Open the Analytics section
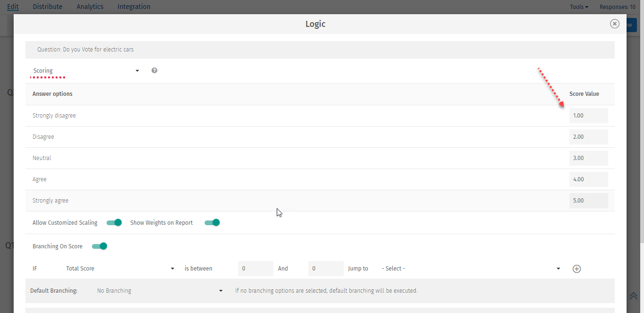Viewport: 644px width, 313px height. pyautogui.click(x=90, y=7)
